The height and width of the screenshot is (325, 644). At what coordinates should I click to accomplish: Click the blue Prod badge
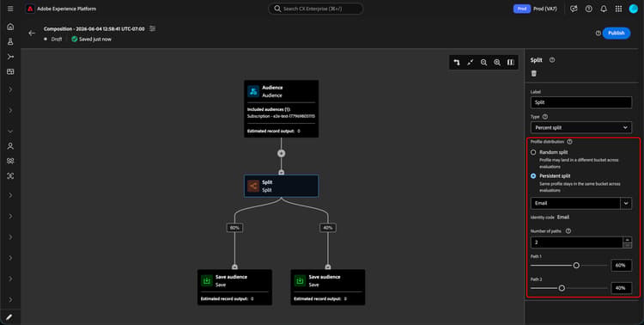point(521,9)
